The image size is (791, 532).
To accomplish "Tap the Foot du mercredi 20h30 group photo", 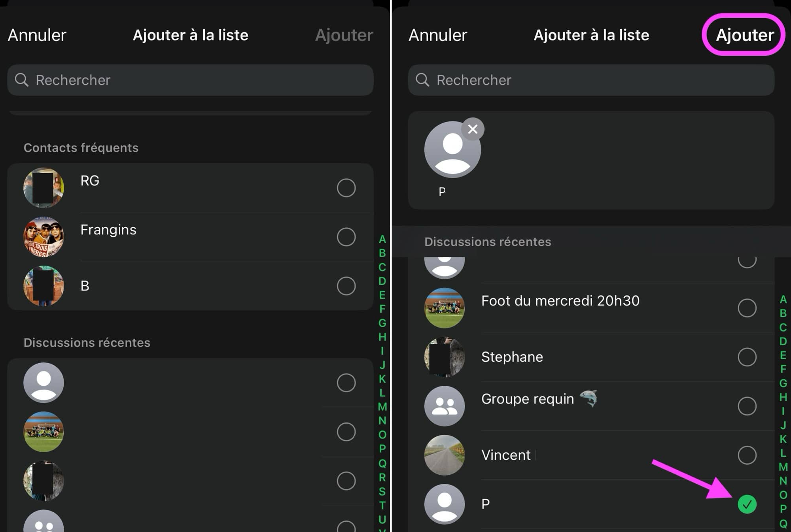I will [x=445, y=308].
